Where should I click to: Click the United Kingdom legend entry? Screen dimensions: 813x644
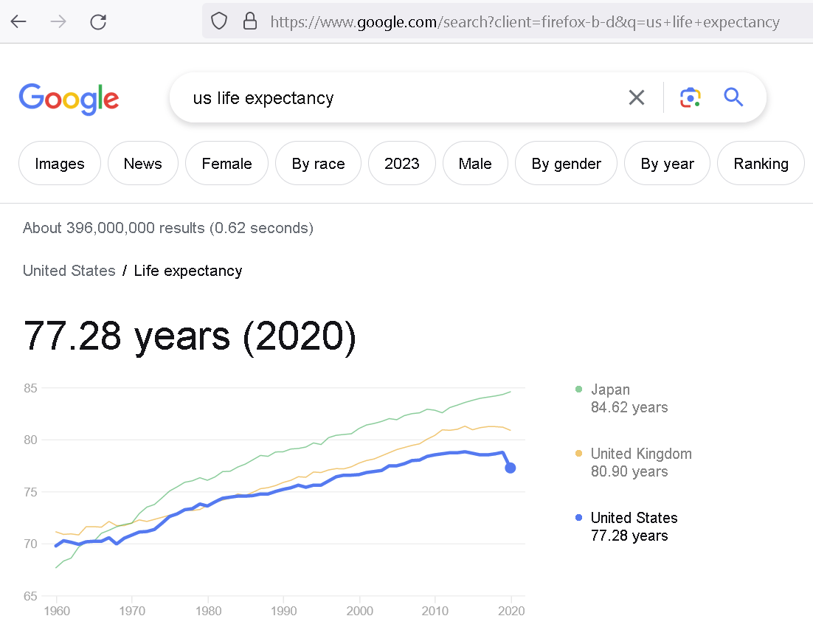[x=634, y=463]
